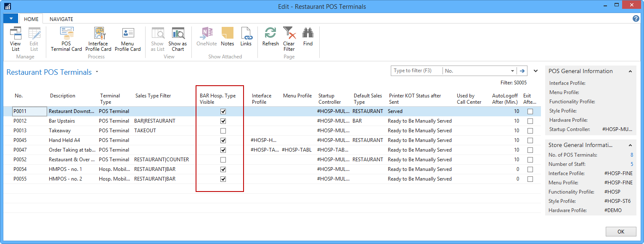Tick Exit After checkbox for P0011 row
Screen dimensions: 644x244
click(x=530, y=111)
